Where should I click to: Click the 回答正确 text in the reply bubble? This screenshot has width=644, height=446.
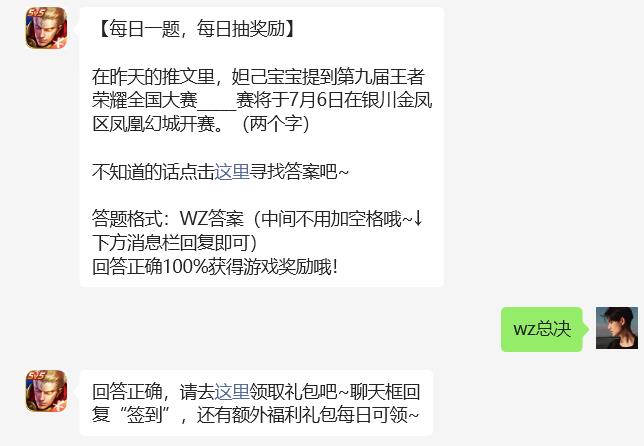click(127, 391)
